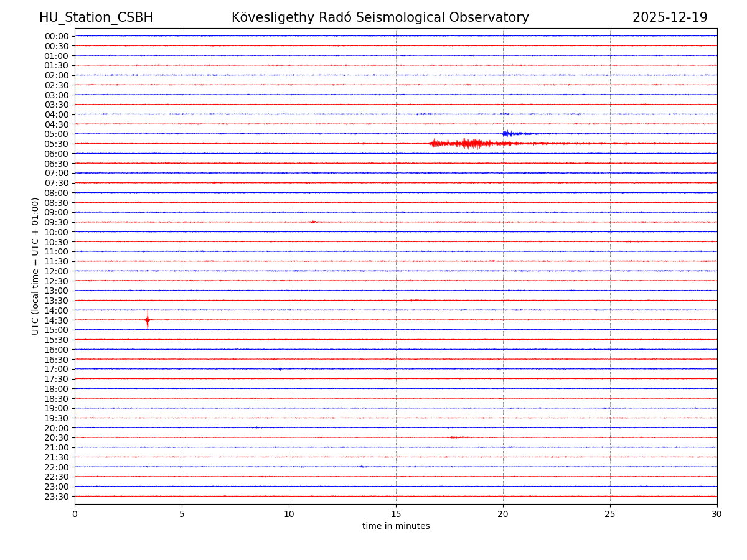Click the x-axis tick label 0
The height and width of the screenshot is (560, 747).
pos(75,515)
